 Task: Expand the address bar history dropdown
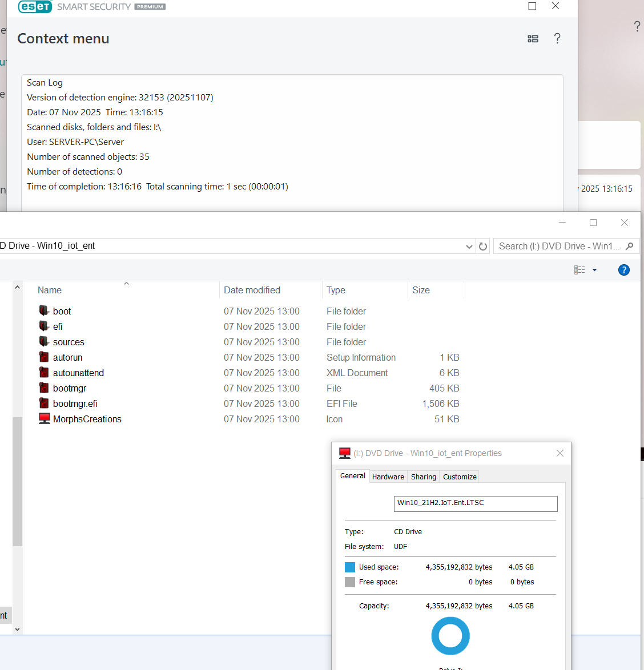pos(469,247)
